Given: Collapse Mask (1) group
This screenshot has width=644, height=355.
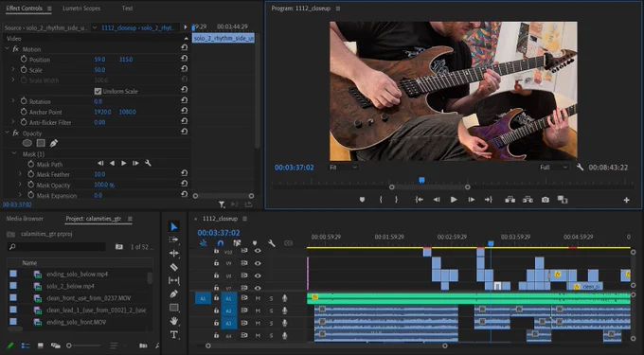Looking at the screenshot, I should click(x=14, y=153).
